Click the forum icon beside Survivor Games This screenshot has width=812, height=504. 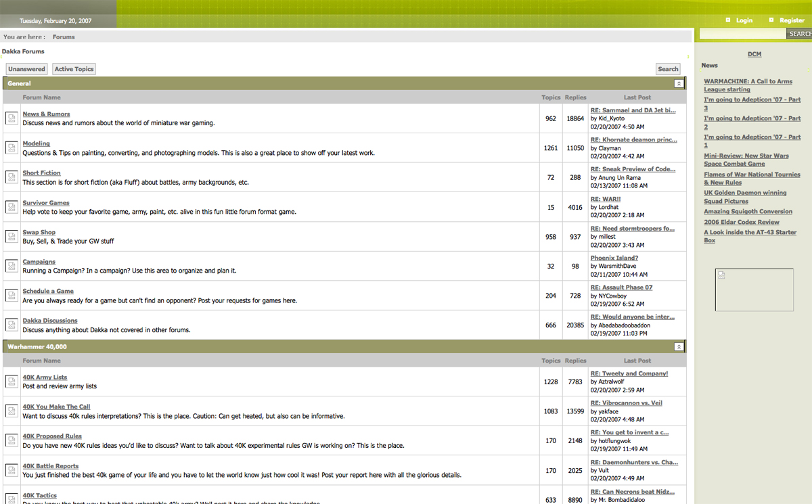pos(12,207)
